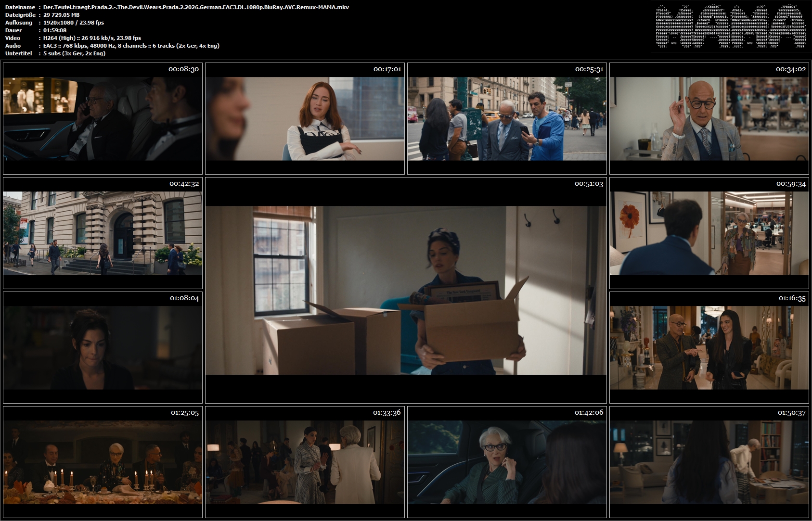Open the building exterior thumbnail at 00:42:32

point(103,233)
